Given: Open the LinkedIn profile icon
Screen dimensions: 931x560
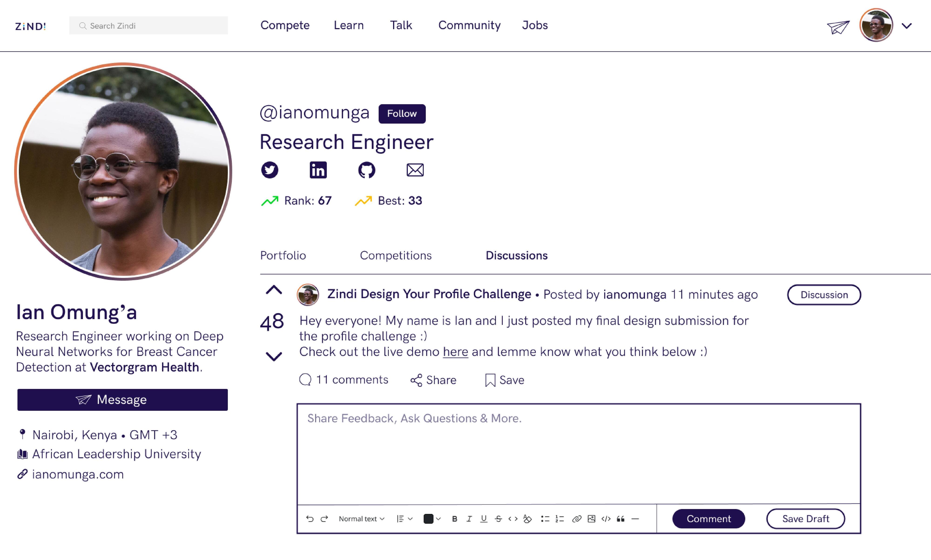Looking at the screenshot, I should coord(318,170).
